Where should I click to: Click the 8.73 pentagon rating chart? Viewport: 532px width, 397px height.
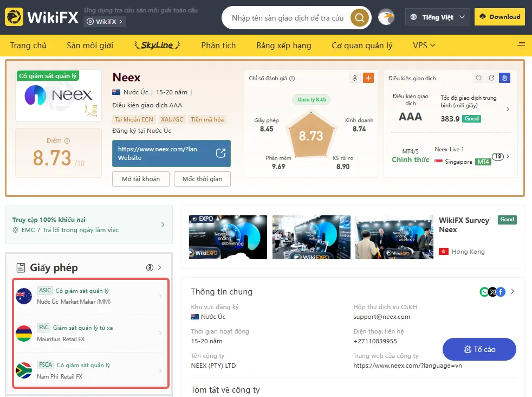coord(311,136)
